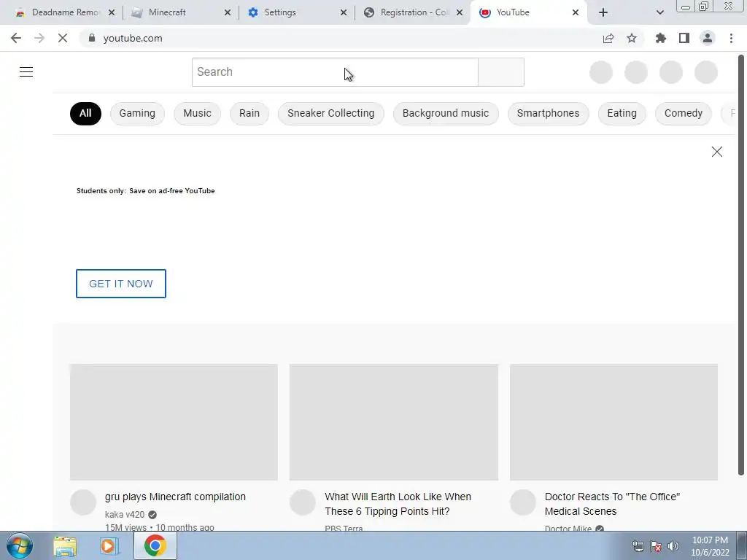Select the Comedy filter chip
Image resolution: width=747 pixels, height=560 pixels.
coord(684,113)
